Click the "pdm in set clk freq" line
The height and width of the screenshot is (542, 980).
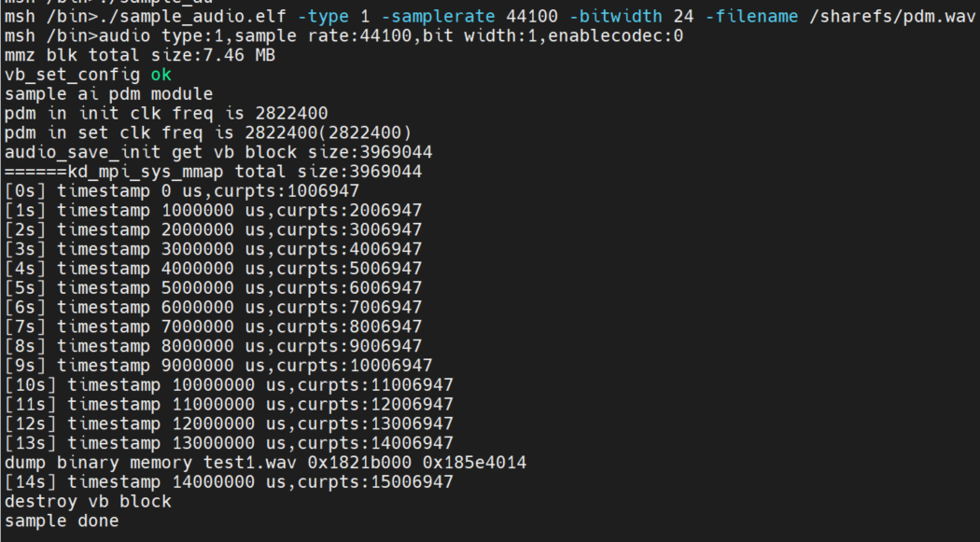[207, 133]
